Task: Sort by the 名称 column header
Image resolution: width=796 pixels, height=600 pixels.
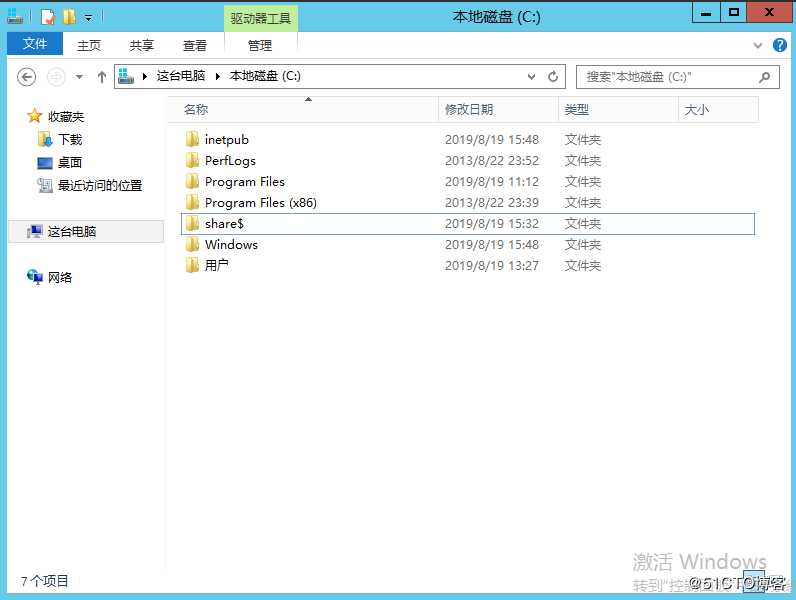Action: point(303,110)
